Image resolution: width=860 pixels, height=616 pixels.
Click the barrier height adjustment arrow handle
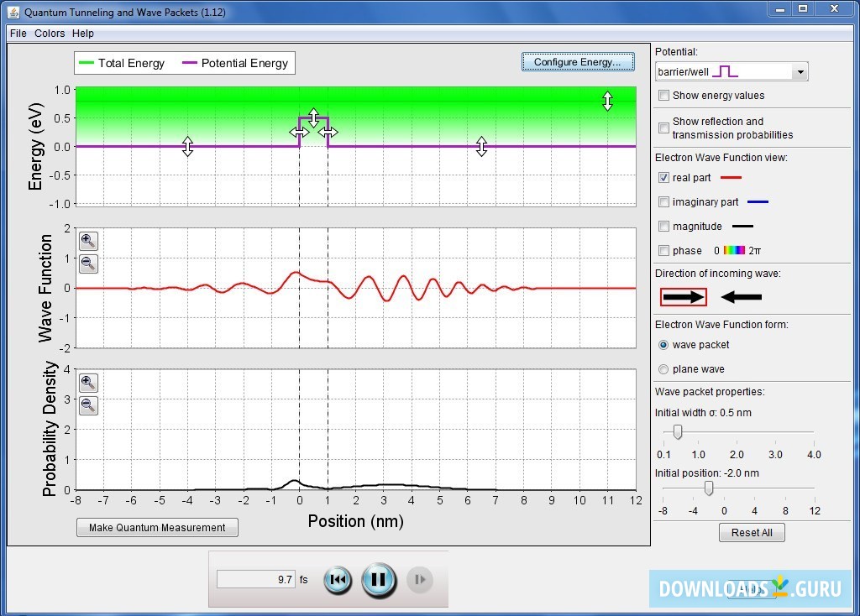tap(312, 115)
